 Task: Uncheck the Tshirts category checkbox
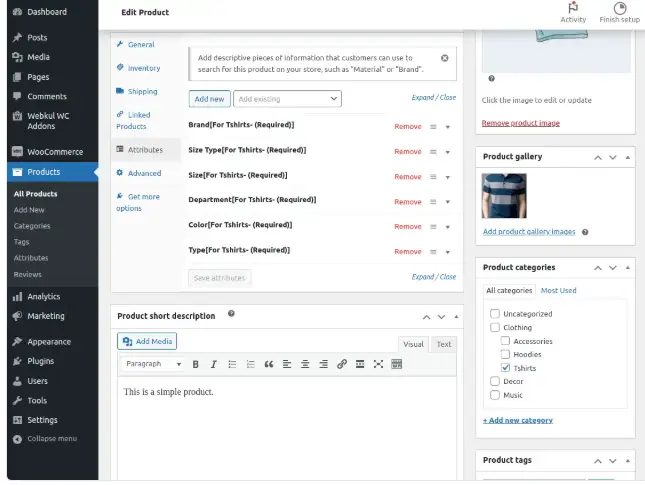point(507,368)
